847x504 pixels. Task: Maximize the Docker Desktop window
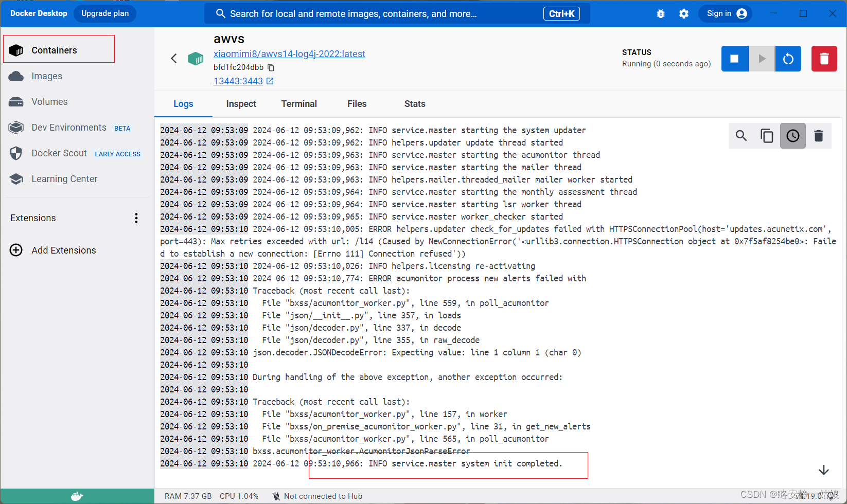(x=803, y=13)
